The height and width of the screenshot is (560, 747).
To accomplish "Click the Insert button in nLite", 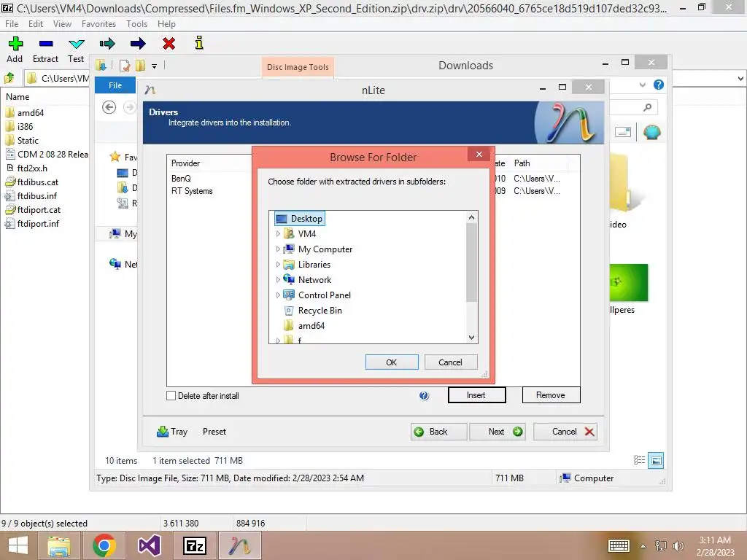I will pos(476,394).
